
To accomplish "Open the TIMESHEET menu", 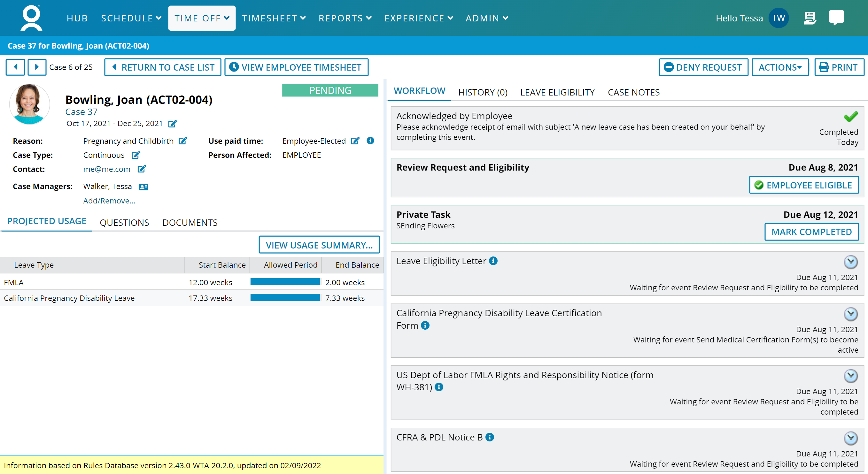I will pyautogui.click(x=274, y=18).
